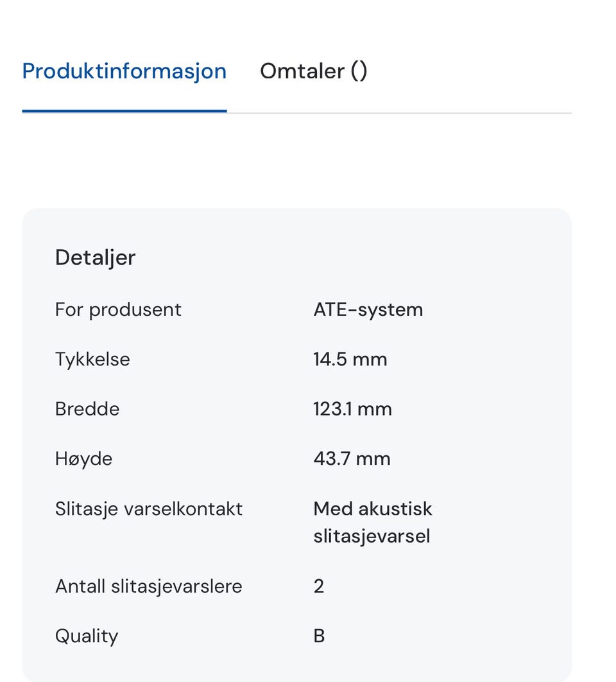
Task: Select the ATE-system value
Action: (x=368, y=310)
